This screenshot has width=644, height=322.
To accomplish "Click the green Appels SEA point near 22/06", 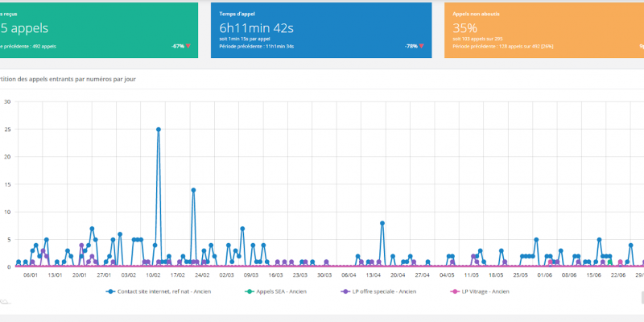I will (610, 262).
